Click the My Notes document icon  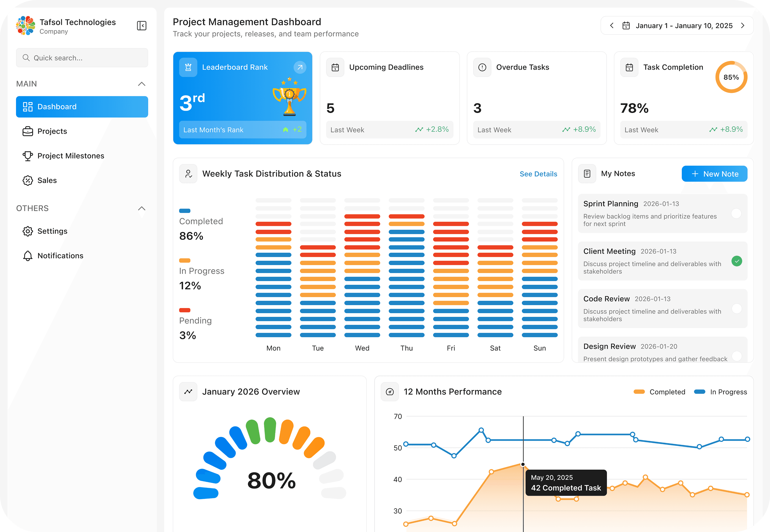click(587, 174)
